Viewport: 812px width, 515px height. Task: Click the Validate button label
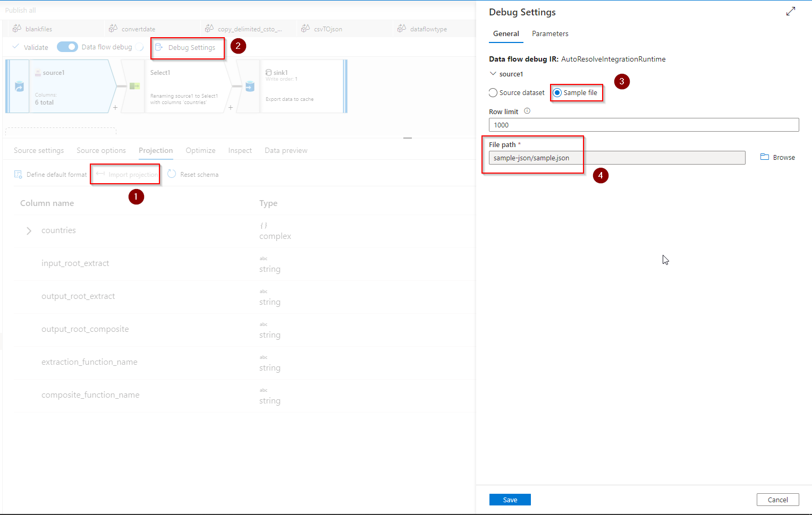pos(36,47)
